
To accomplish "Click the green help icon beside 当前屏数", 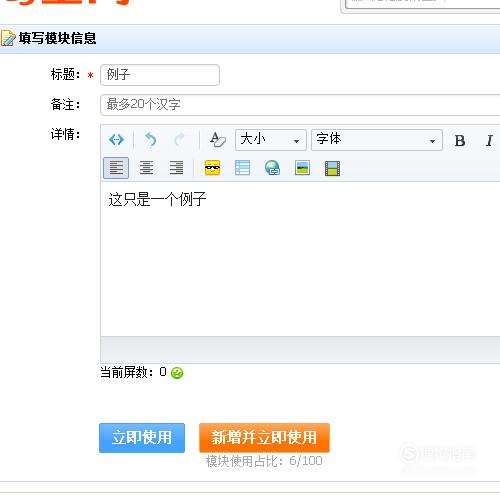I will (x=177, y=373).
